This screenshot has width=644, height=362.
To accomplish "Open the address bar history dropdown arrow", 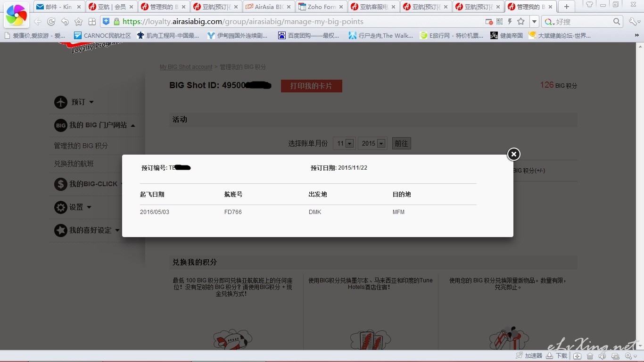I will click(534, 22).
